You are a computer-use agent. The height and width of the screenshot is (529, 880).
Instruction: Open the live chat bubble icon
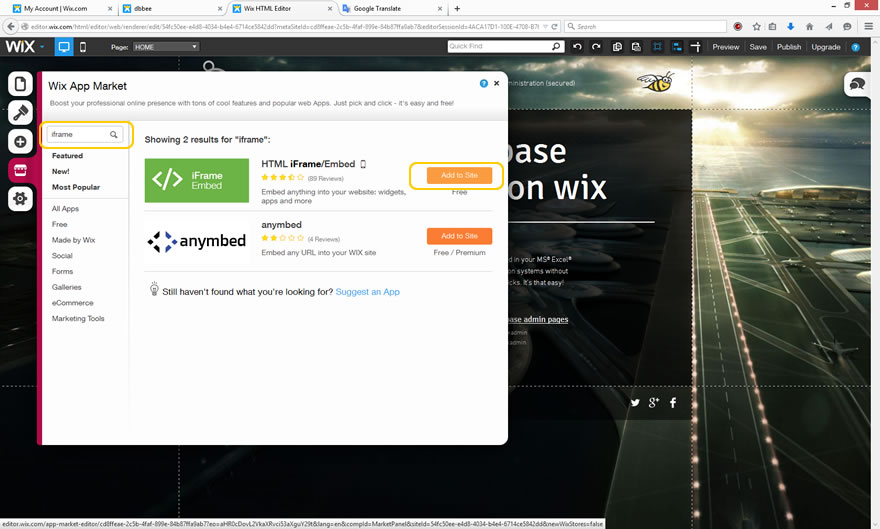(x=857, y=84)
